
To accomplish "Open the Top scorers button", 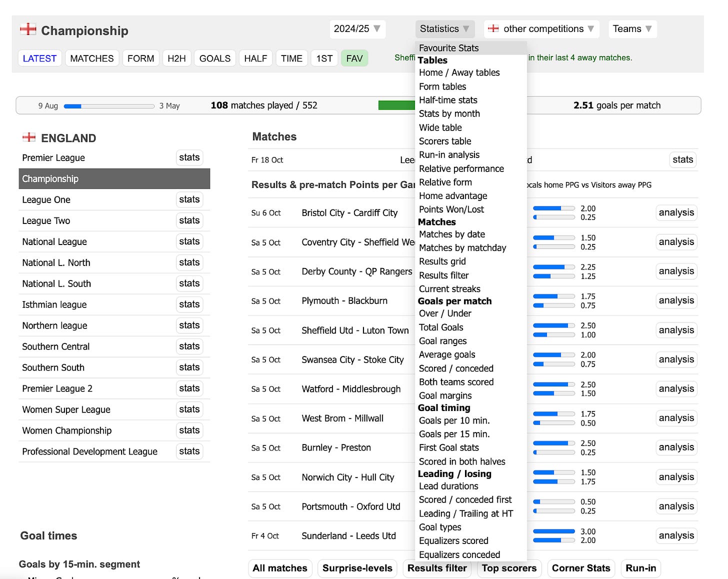I will click(x=509, y=568).
